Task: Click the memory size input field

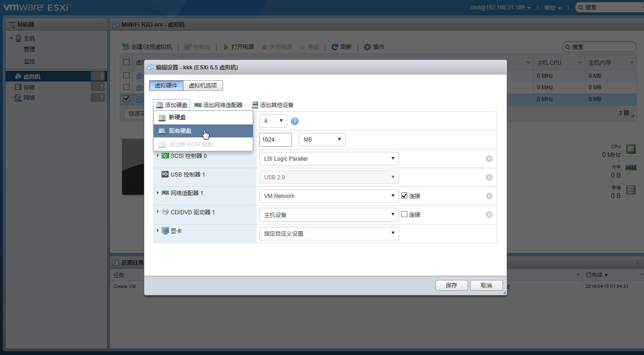Action: point(275,139)
